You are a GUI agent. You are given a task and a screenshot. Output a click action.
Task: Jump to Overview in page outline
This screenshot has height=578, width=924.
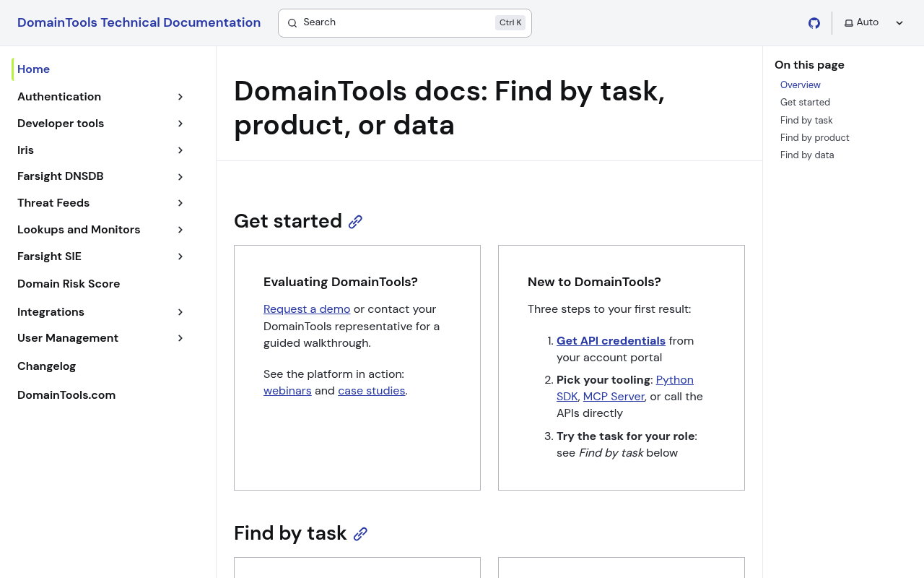(x=801, y=85)
